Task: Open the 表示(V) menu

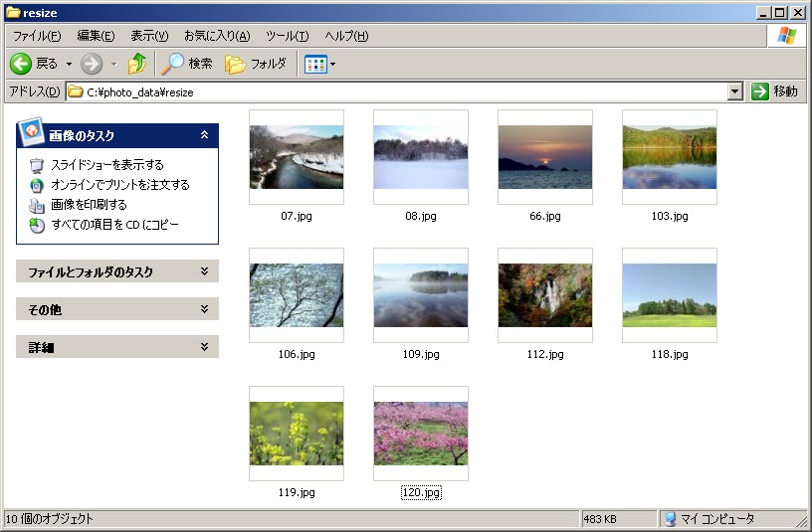Action: pos(149,36)
